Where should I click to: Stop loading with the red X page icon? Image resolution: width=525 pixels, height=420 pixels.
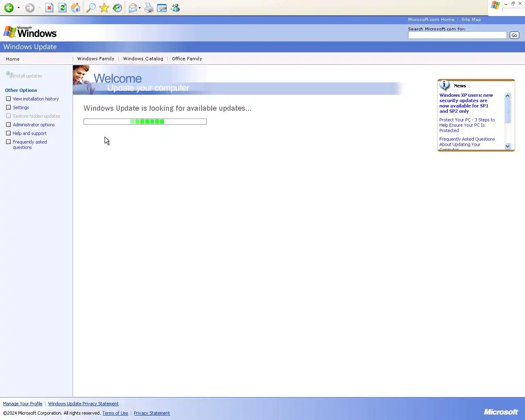coord(49,8)
